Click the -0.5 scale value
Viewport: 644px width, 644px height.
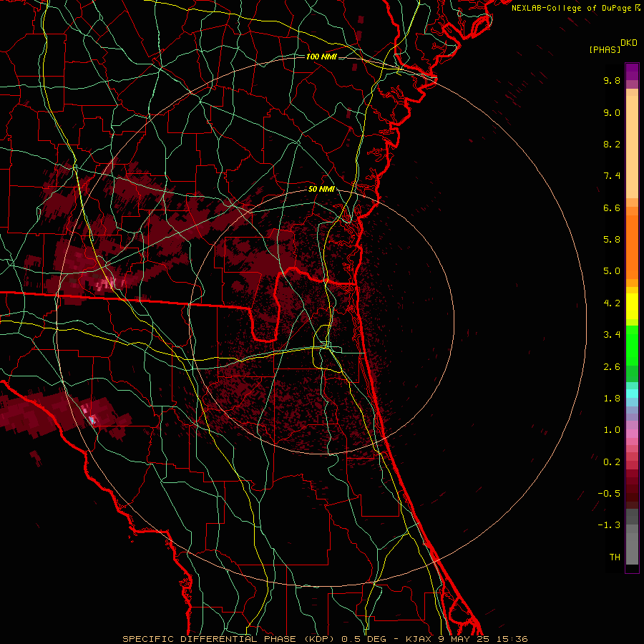[x=609, y=494]
